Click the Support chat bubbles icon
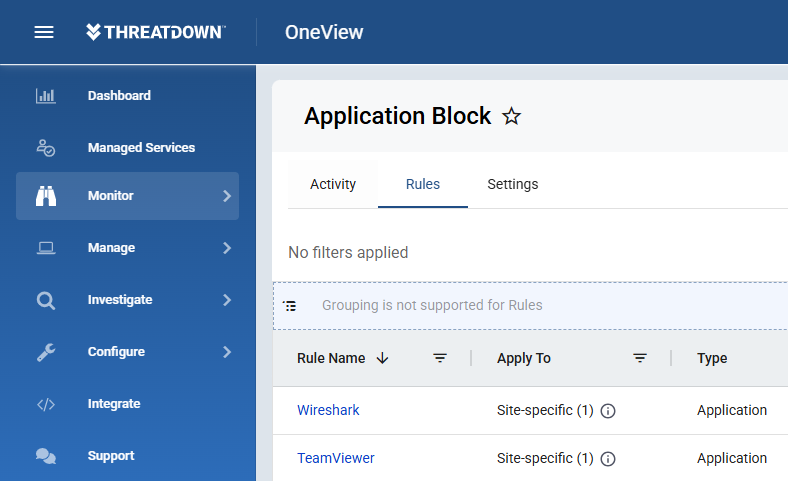 pyautogui.click(x=46, y=456)
